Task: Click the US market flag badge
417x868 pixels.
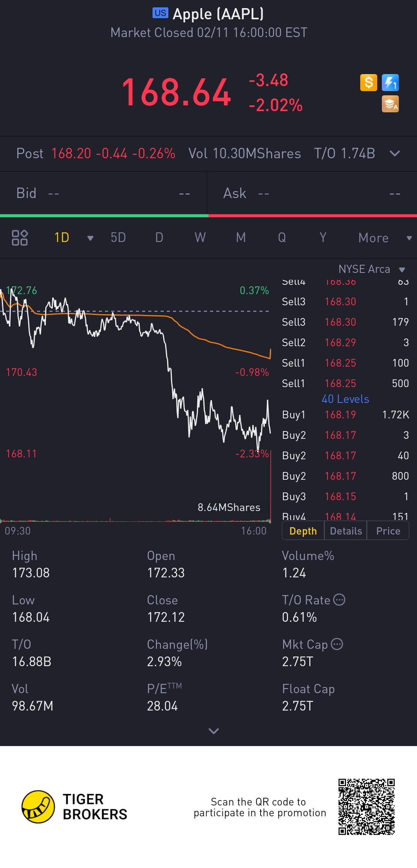Action: [160, 13]
